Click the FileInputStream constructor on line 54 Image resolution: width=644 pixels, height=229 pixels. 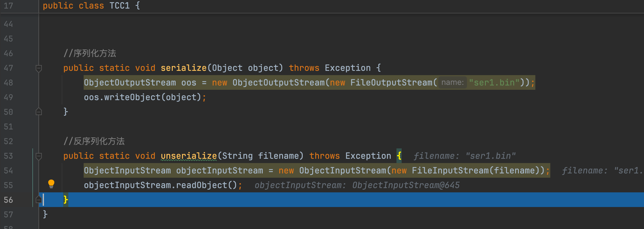pyautogui.click(x=450, y=171)
